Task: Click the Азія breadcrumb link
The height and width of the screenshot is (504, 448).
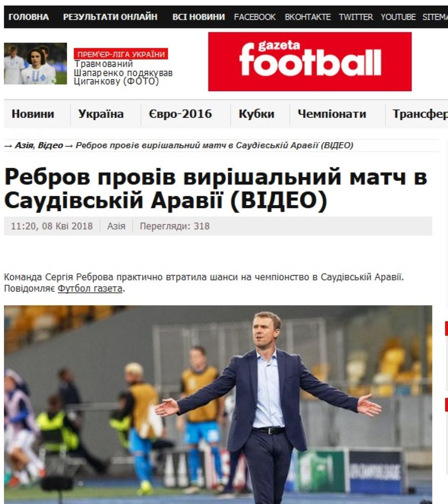Action: point(24,145)
